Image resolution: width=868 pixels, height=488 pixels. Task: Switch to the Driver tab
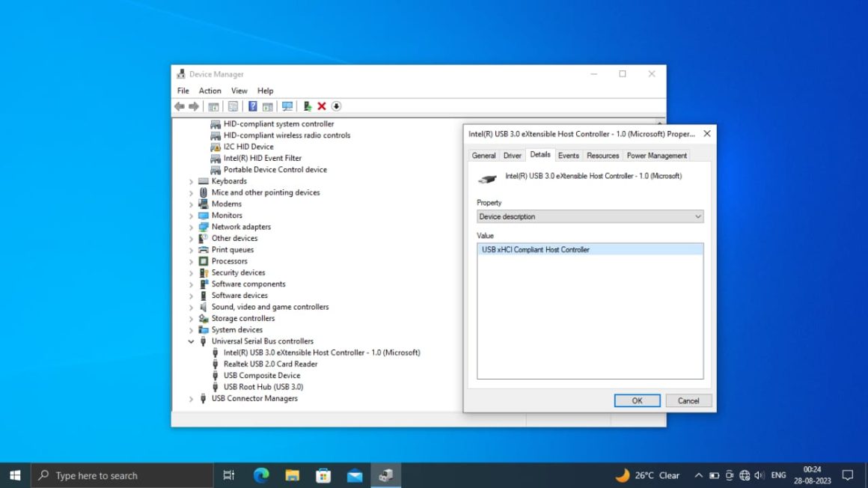point(512,156)
